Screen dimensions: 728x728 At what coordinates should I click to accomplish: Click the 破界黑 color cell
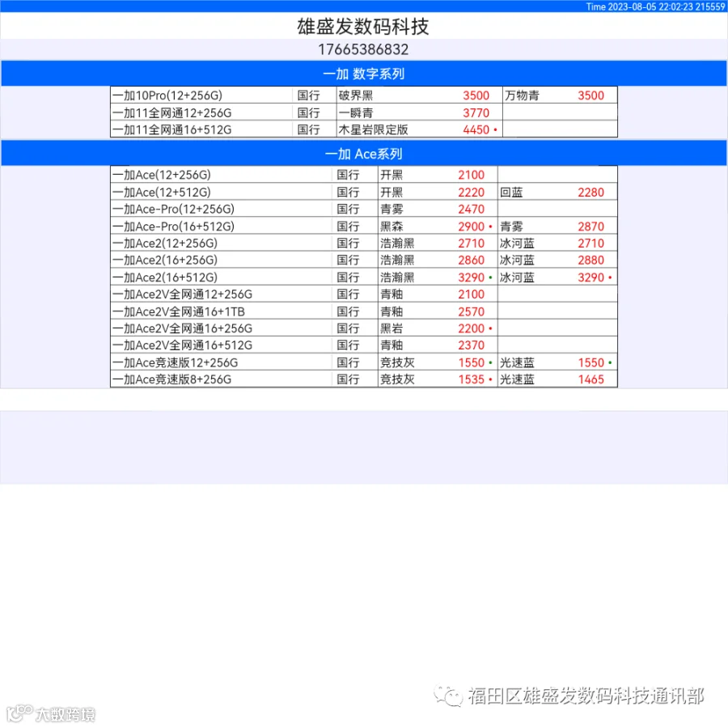[356, 95]
